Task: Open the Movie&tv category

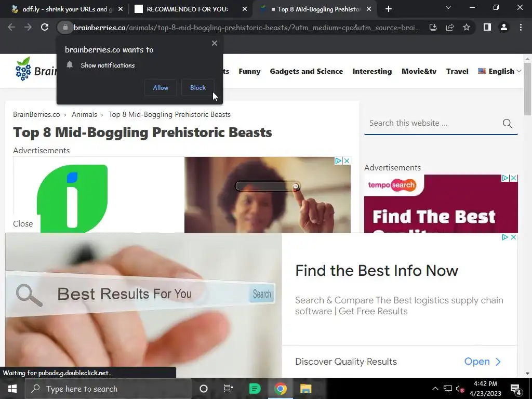Action: coord(419,71)
